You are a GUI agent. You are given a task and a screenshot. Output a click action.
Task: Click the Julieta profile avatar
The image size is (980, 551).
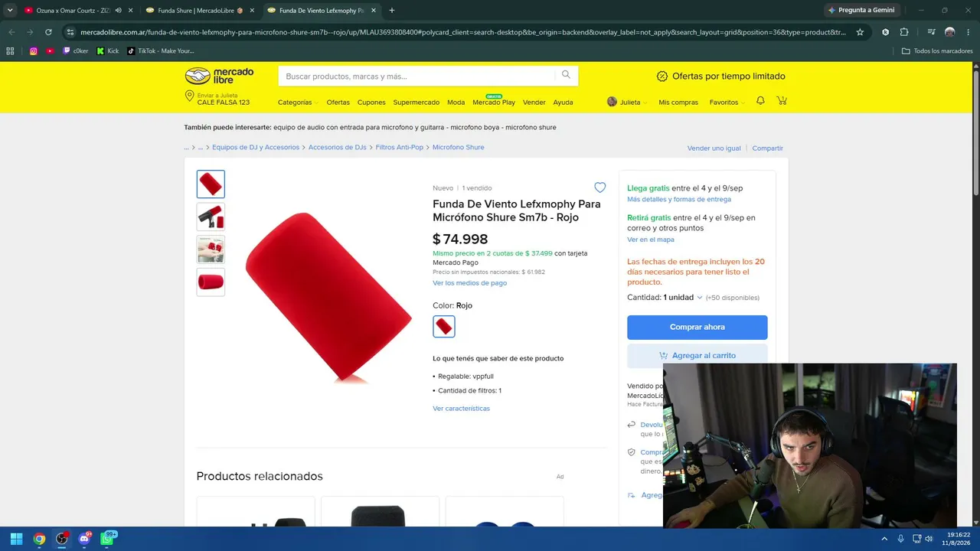(612, 102)
